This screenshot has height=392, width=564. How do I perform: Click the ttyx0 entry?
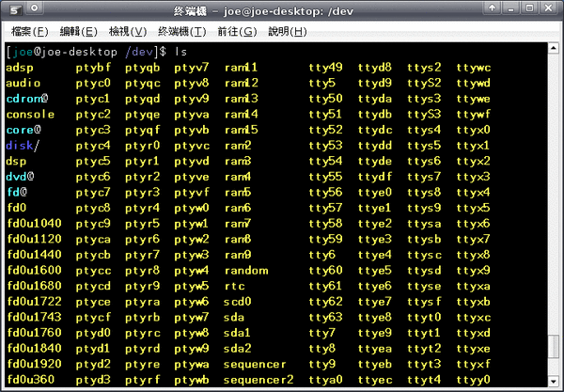[474, 130]
